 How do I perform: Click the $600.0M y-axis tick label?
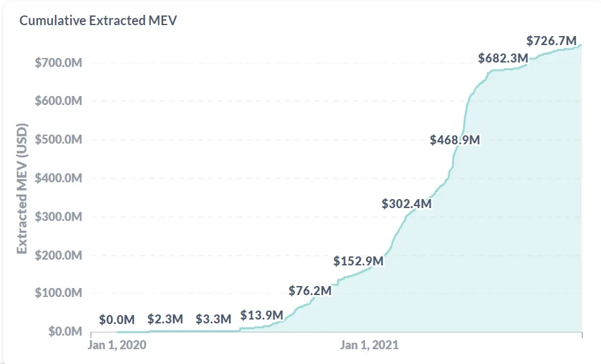pyautogui.click(x=58, y=101)
